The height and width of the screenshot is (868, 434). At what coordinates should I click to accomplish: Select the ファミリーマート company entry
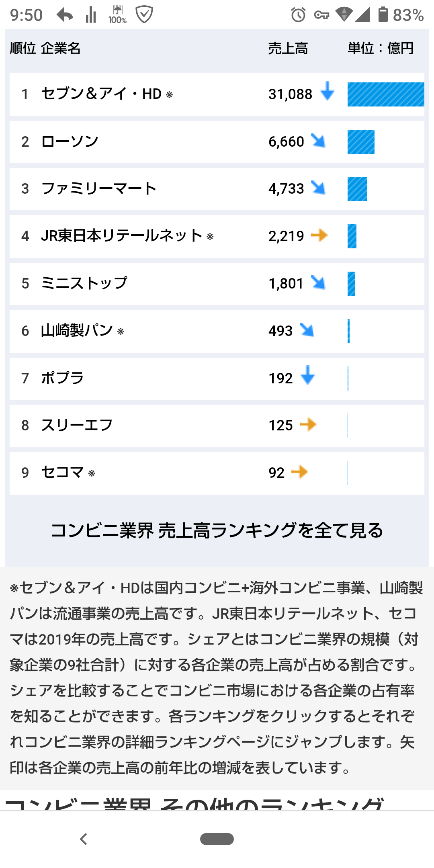tap(217, 189)
